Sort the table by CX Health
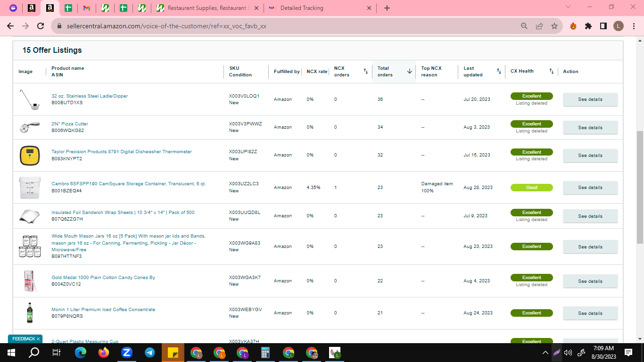The height and width of the screenshot is (362, 644). (551, 71)
